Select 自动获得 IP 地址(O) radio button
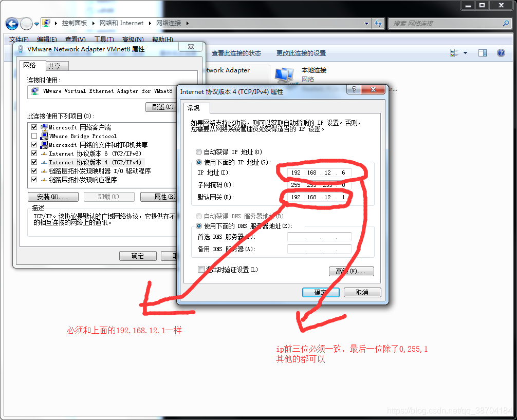Screen dimensions: 517x420 click(x=199, y=152)
